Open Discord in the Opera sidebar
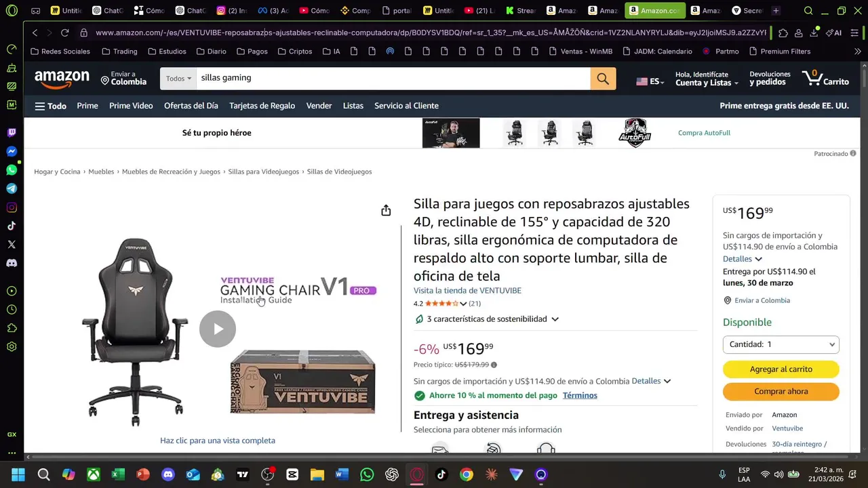868x488 pixels. [12, 263]
